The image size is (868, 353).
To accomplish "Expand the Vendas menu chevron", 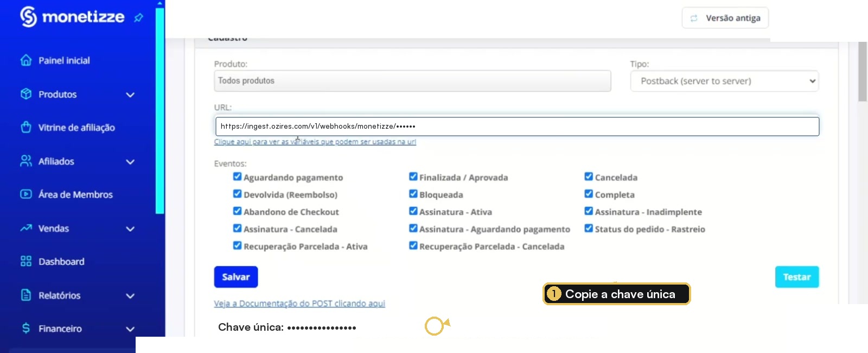I will coord(130,229).
